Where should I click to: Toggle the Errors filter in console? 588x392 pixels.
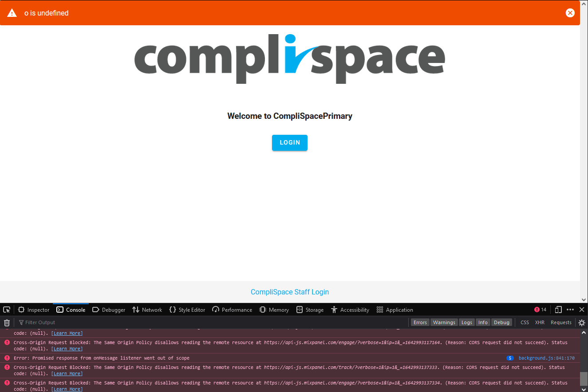pos(420,322)
